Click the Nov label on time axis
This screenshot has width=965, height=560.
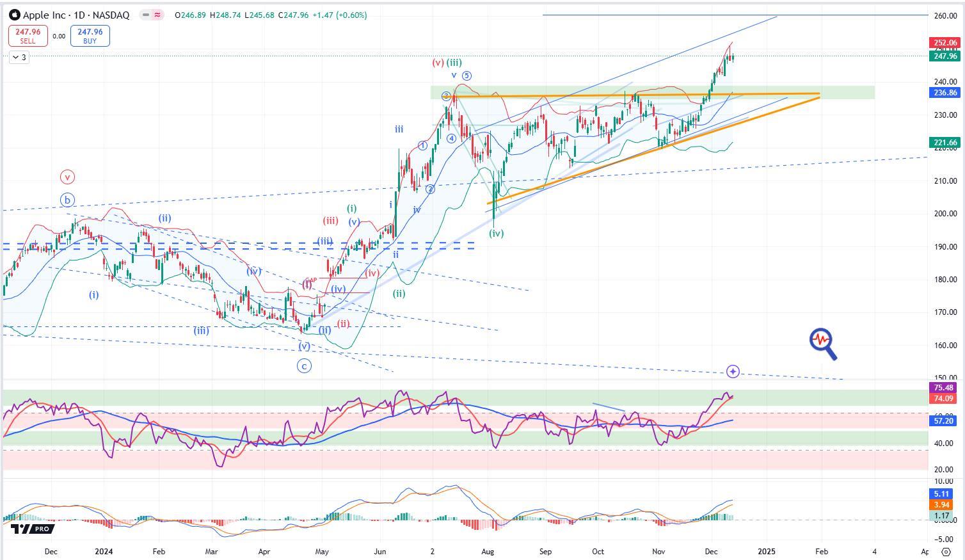coord(658,551)
